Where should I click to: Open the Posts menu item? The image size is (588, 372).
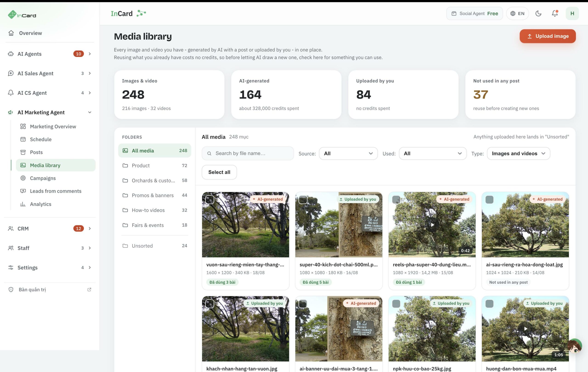point(56,152)
